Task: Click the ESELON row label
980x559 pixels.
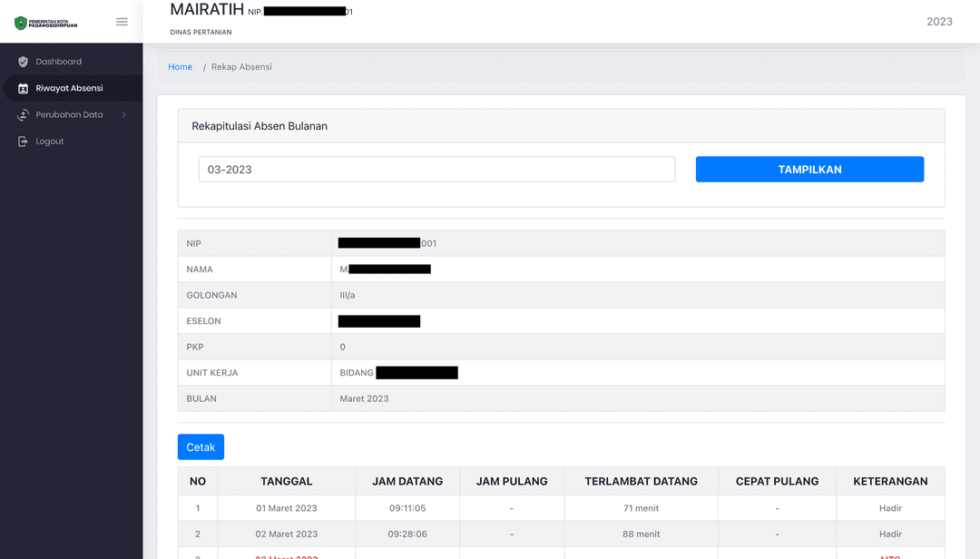Action: (204, 320)
